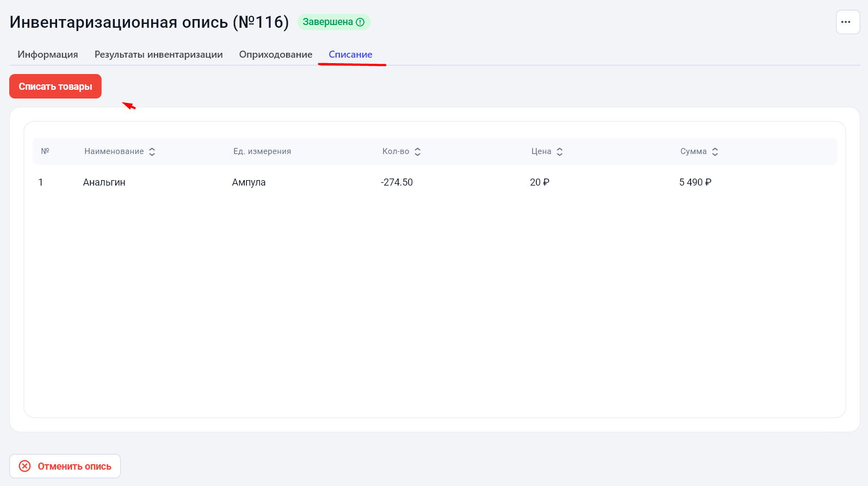Sort by Цена column arrows

(x=560, y=152)
